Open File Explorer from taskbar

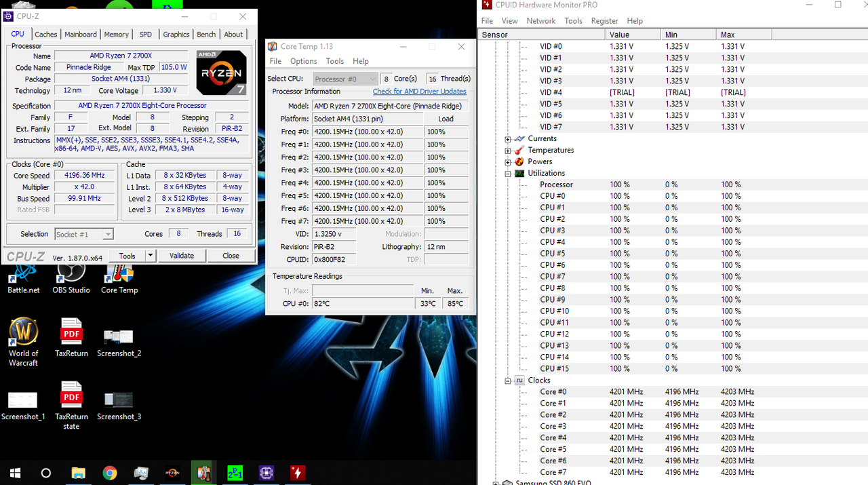tap(78, 473)
